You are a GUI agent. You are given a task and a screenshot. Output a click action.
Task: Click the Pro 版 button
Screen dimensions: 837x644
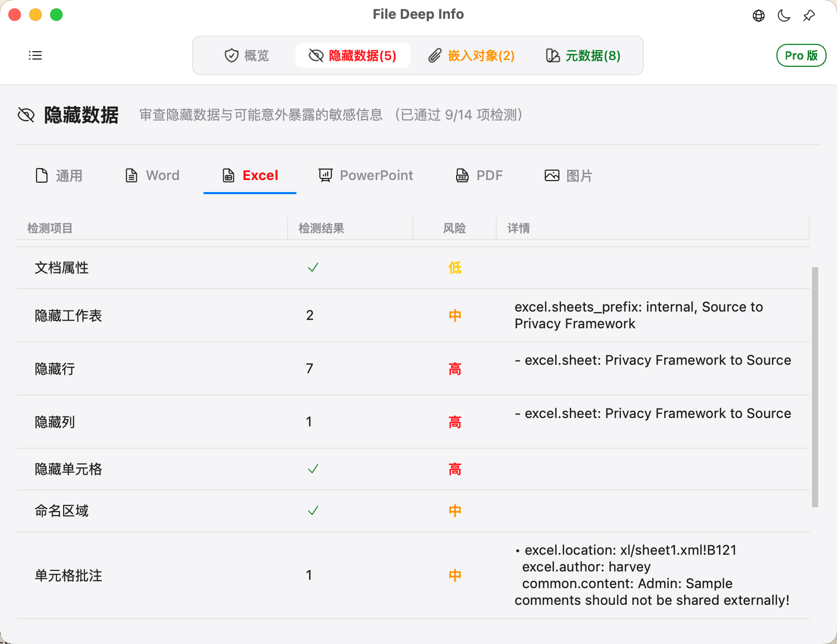[x=801, y=55]
